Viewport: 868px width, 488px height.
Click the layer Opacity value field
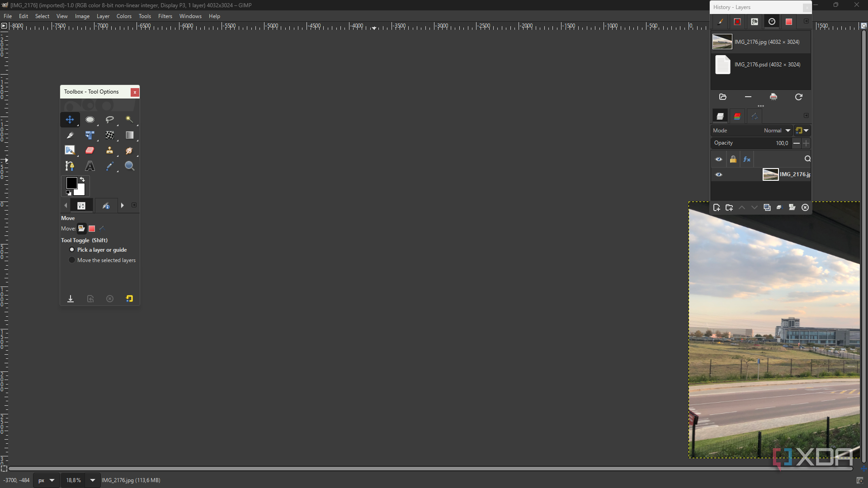[x=751, y=143]
